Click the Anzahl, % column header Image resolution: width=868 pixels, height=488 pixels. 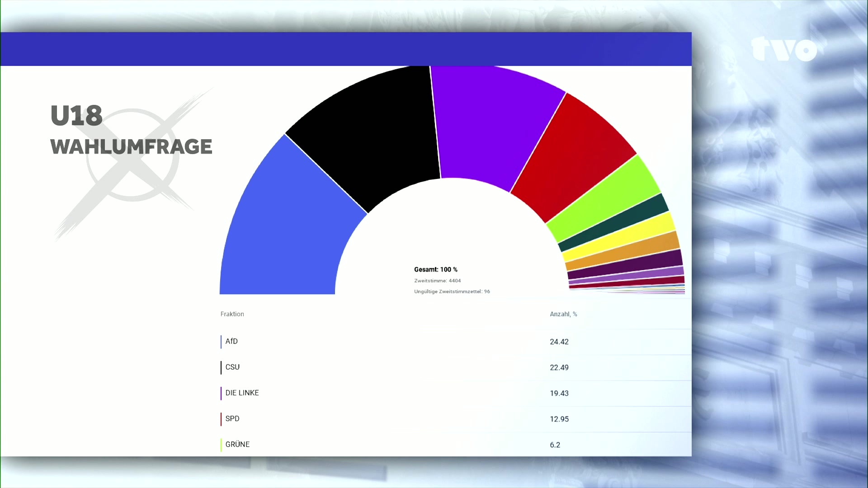pyautogui.click(x=563, y=314)
